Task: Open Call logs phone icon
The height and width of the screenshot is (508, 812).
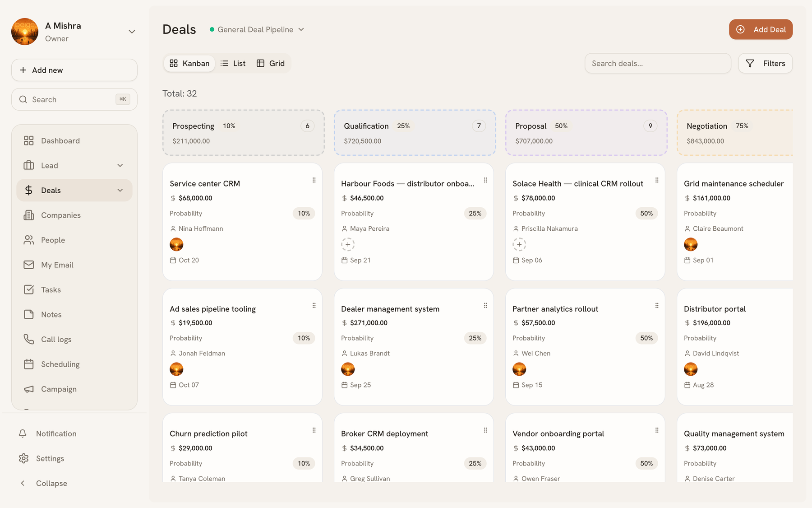Action: point(29,339)
